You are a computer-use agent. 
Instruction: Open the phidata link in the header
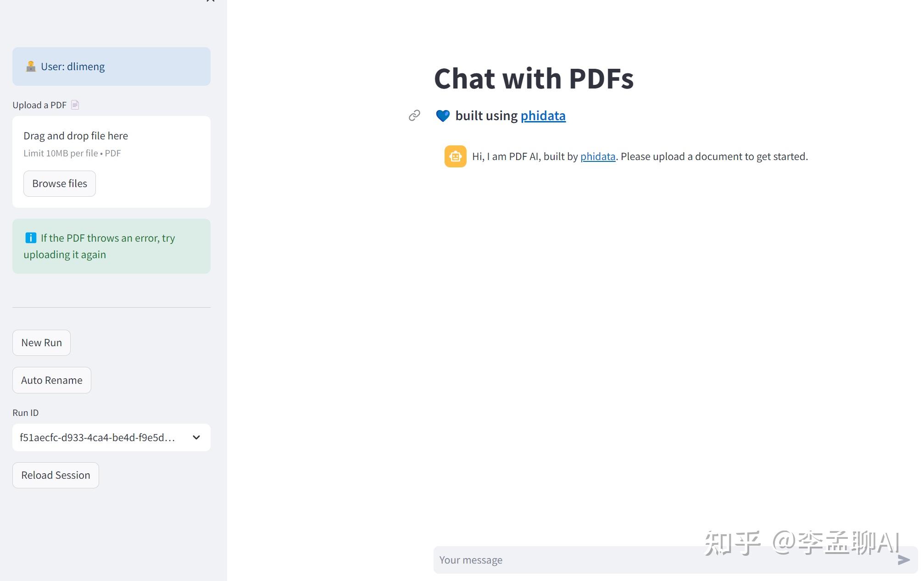[x=543, y=116]
